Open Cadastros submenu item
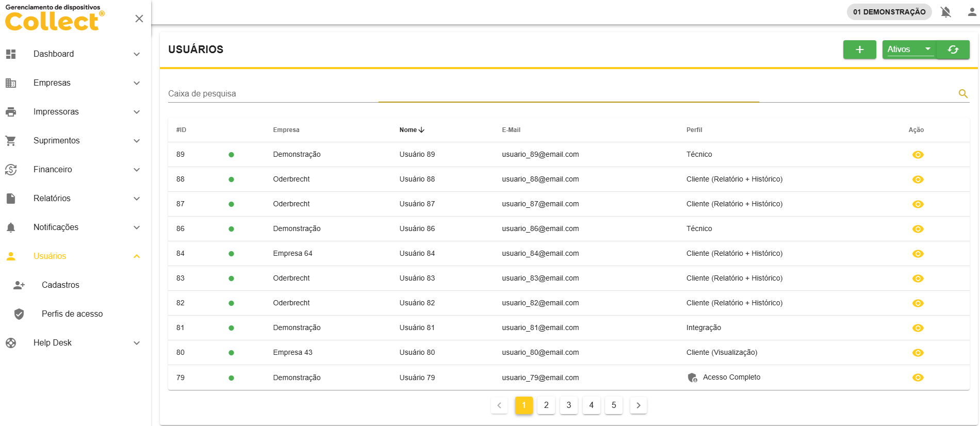This screenshot has width=980, height=426. pyautogui.click(x=60, y=285)
